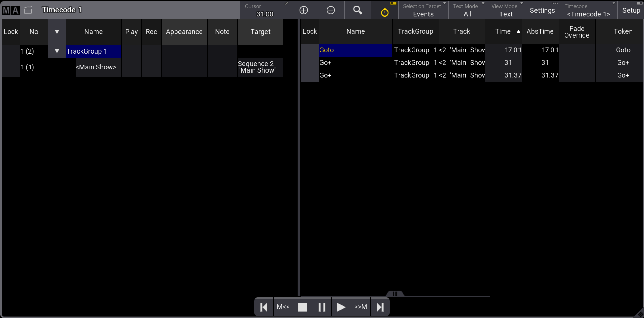Open the Text Mode dropdown
Screen dimensions: 644x318
(x=467, y=10)
